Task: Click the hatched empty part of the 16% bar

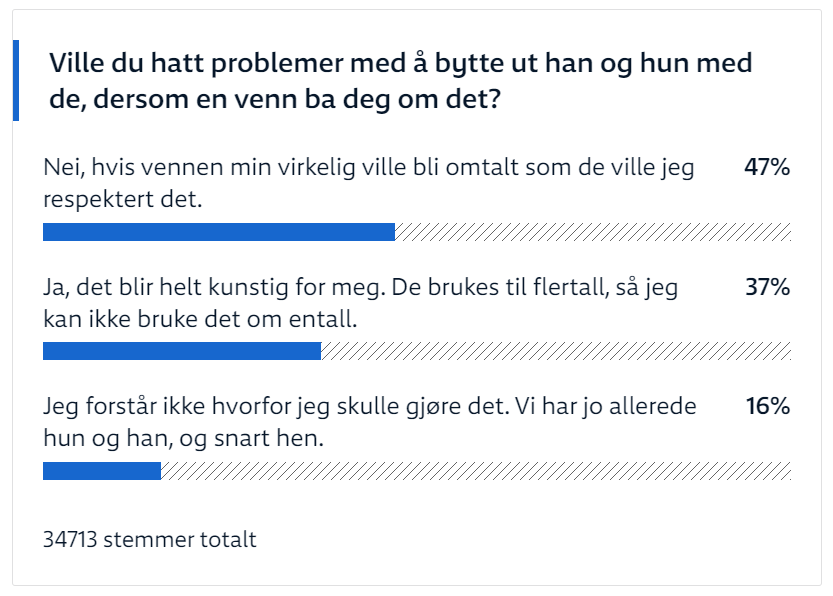Action: pos(476,470)
